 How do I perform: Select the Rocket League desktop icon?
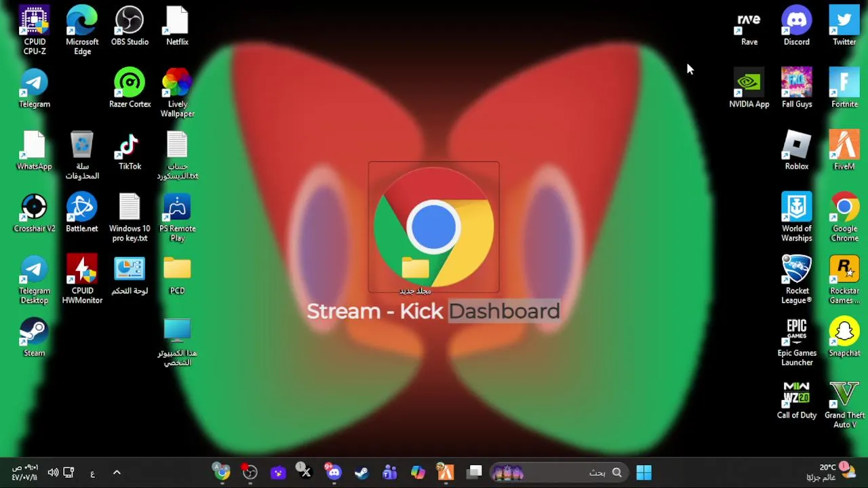(x=797, y=280)
